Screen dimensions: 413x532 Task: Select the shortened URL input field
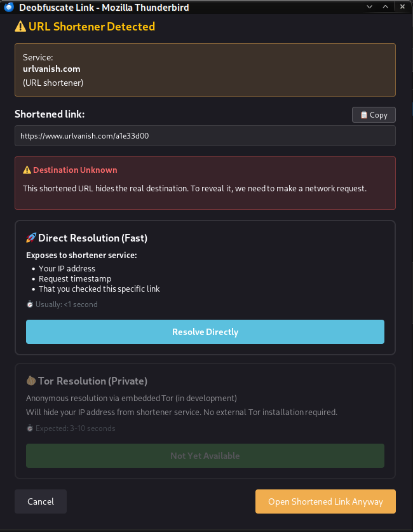(205, 135)
